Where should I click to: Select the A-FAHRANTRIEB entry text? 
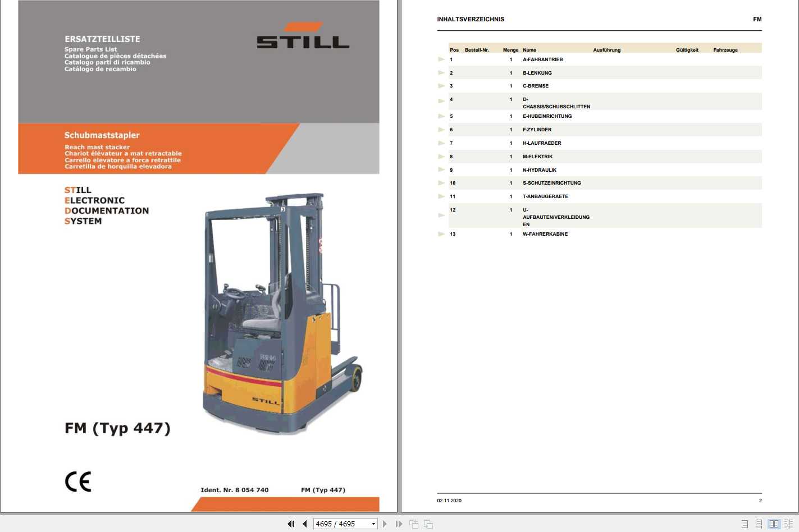pyautogui.click(x=542, y=59)
